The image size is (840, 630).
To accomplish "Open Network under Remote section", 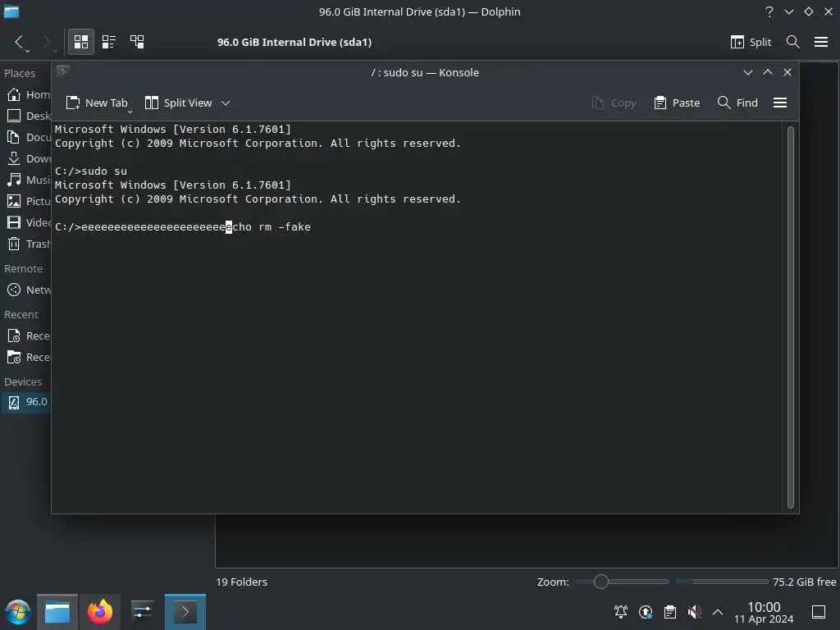I will [x=29, y=290].
